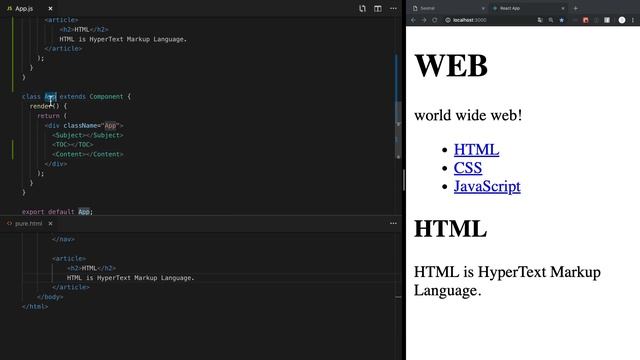Close the first browser tab
This screenshot has width=640, height=360.
pyautogui.click(x=483, y=8)
